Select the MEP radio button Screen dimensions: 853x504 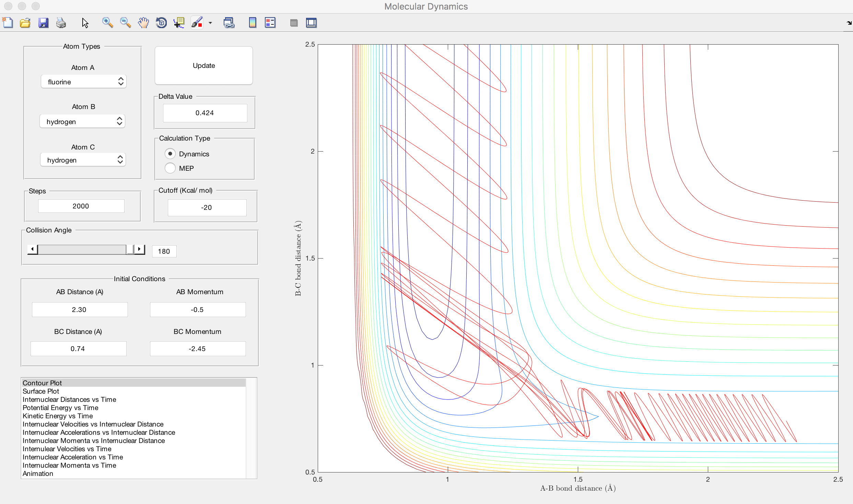coord(170,168)
